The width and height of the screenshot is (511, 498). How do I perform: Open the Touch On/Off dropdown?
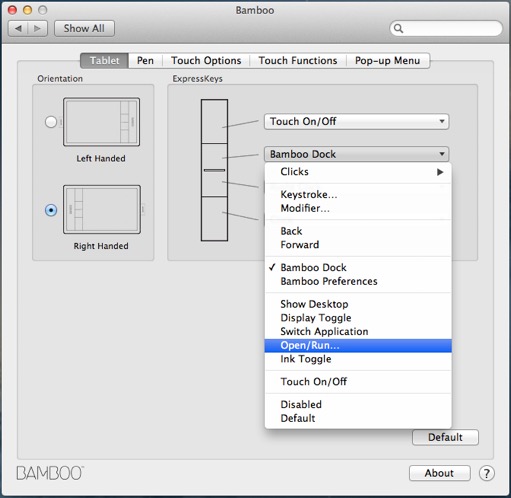tap(356, 122)
